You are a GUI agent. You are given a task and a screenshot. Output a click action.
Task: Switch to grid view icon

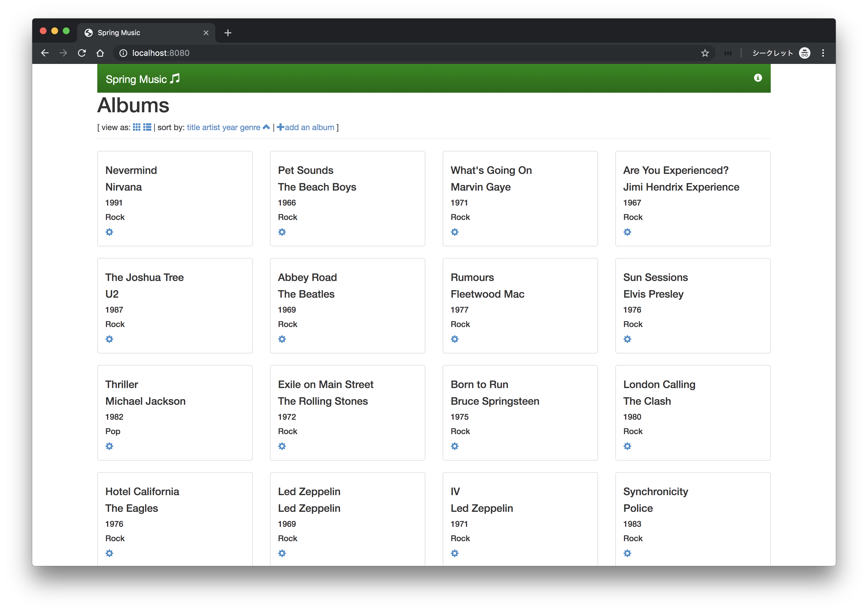136,127
